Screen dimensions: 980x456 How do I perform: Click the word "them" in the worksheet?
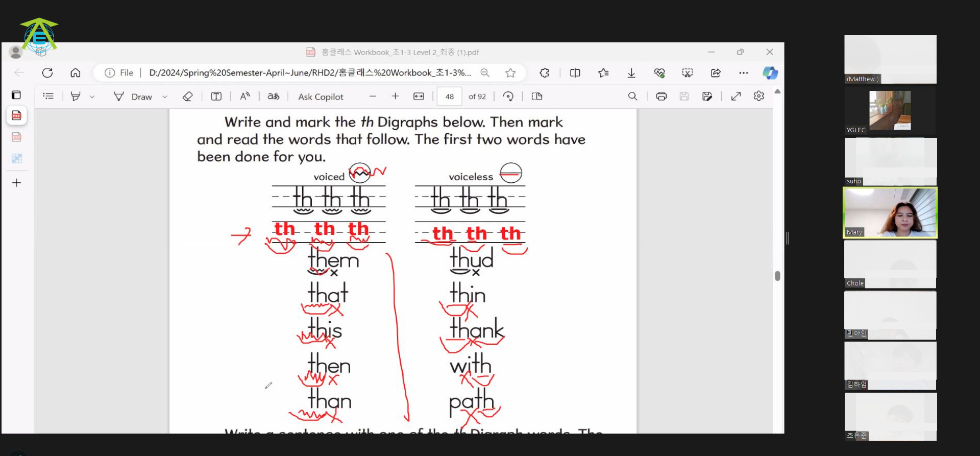(333, 258)
